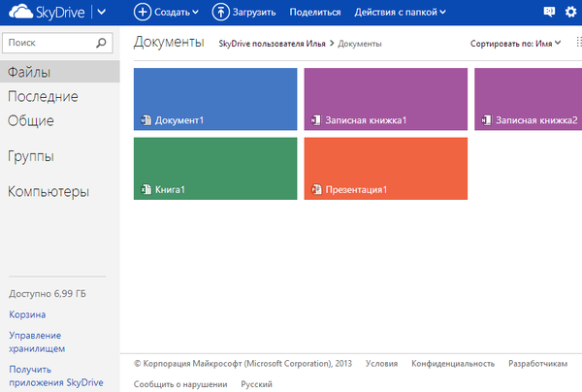Click the Документы page heading
Viewport: 582px width, 392px height.
[x=169, y=42]
